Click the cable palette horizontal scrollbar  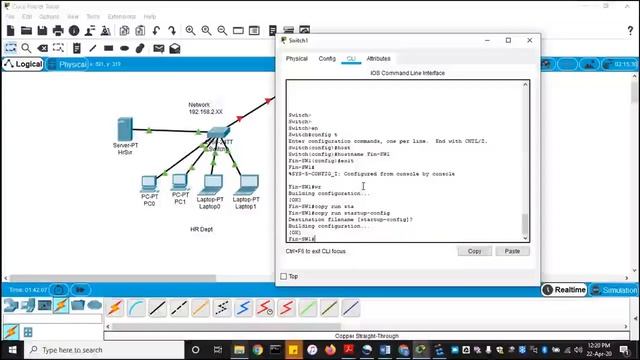tap(226, 327)
